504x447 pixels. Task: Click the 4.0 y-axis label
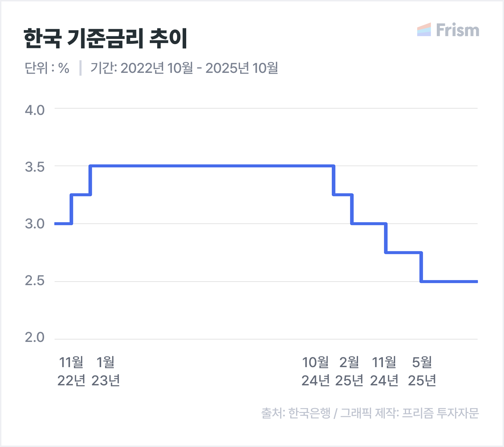[x=35, y=110]
